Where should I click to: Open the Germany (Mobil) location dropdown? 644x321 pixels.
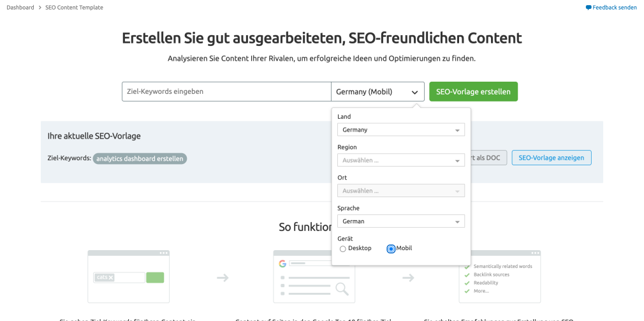[x=377, y=91]
